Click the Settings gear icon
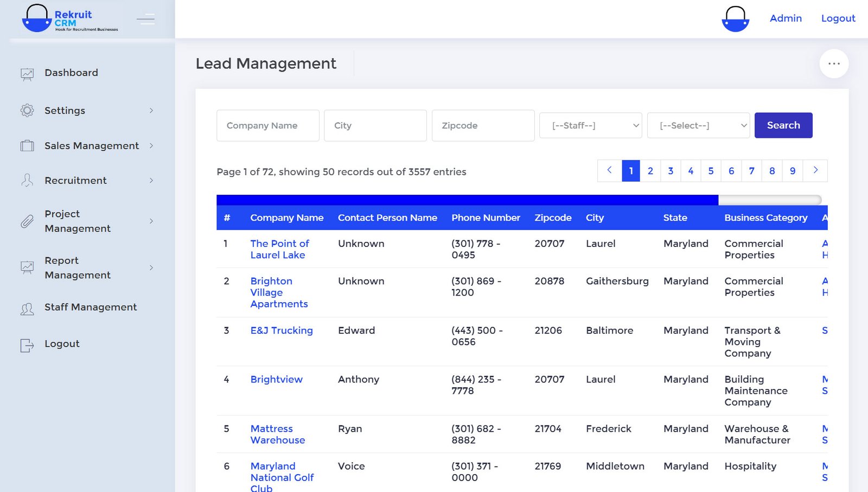 (27, 111)
